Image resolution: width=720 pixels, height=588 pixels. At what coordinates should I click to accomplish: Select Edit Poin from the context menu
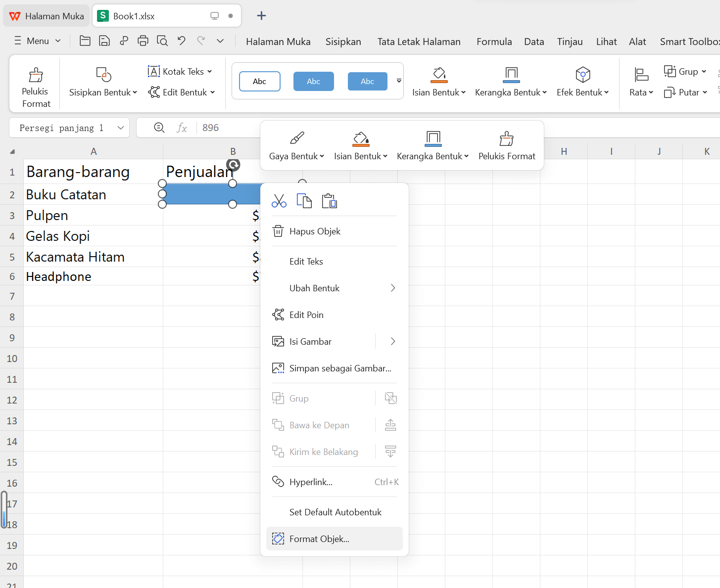(307, 315)
